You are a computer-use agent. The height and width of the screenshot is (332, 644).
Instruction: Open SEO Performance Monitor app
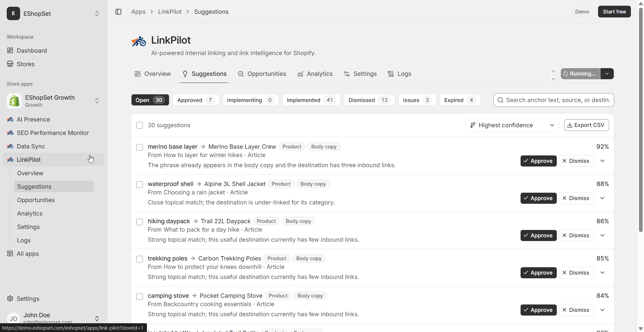tap(54, 133)
